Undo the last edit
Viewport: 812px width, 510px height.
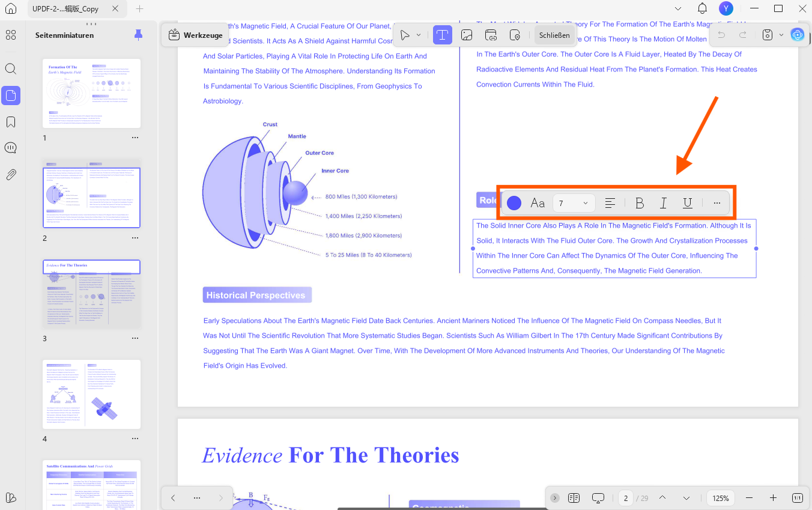[721, 35]
